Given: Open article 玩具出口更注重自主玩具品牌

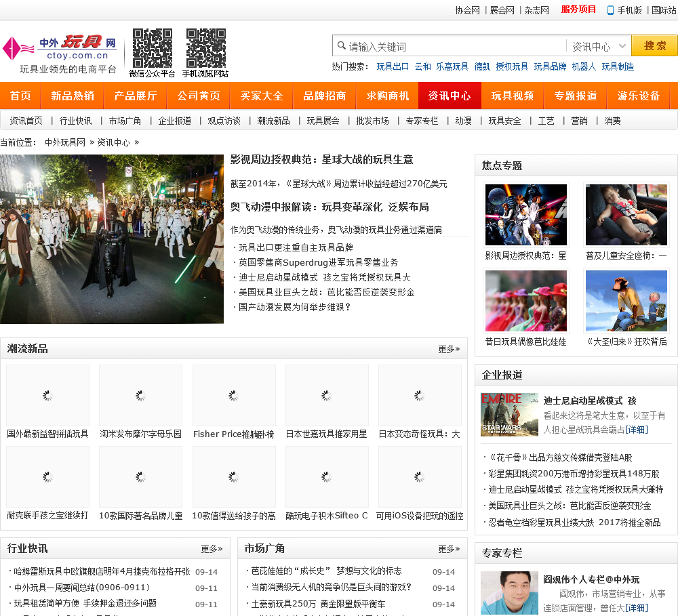Looking at the screenshot, I should tap(296, 248).
